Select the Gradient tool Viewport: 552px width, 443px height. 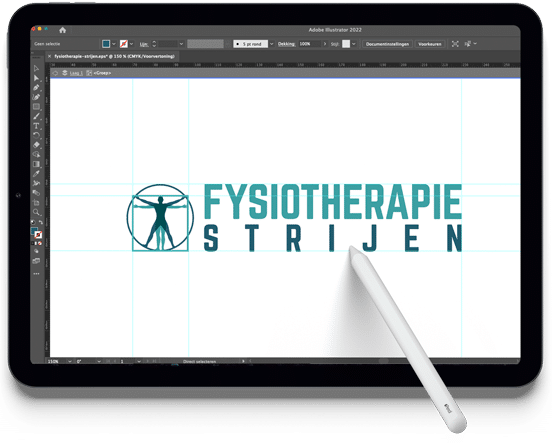[x=36, y=164]
